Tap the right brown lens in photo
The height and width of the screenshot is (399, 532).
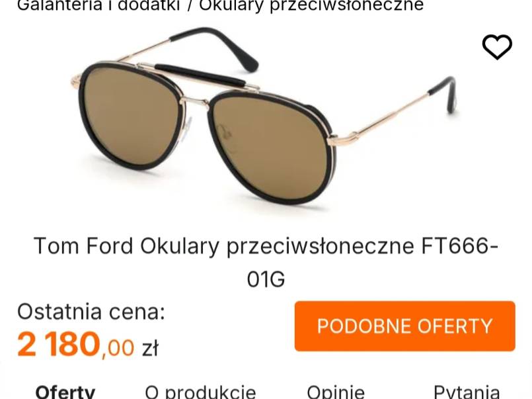[268, 150]
